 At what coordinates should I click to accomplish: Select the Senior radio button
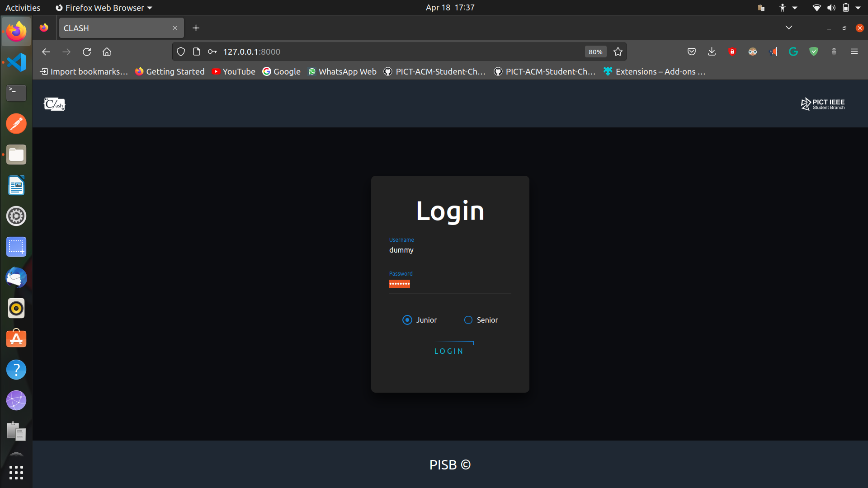(x=468, y=320)
